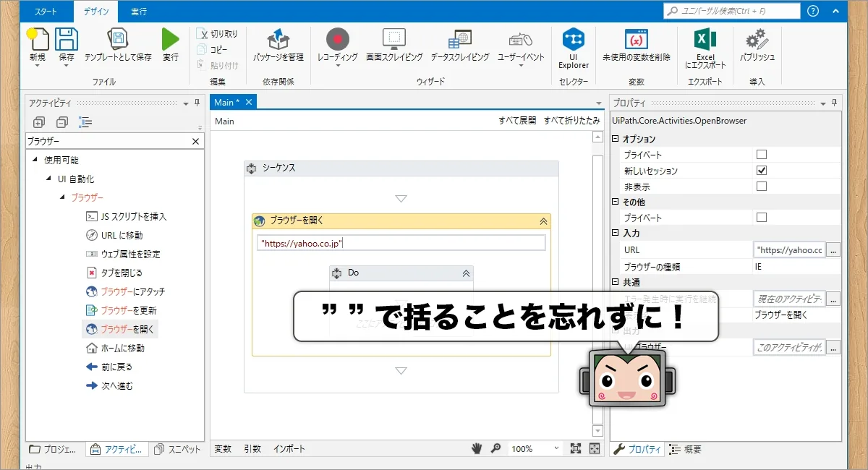868x470 pixels.
Task: Switch to スタート ribbon tab
Action: coord(46,12)
